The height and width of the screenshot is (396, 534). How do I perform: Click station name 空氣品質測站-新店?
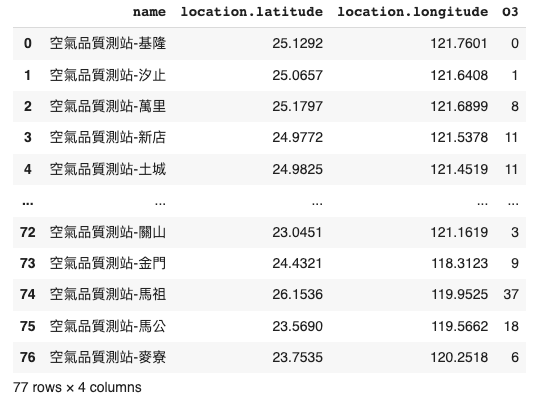tap(108, 138)
